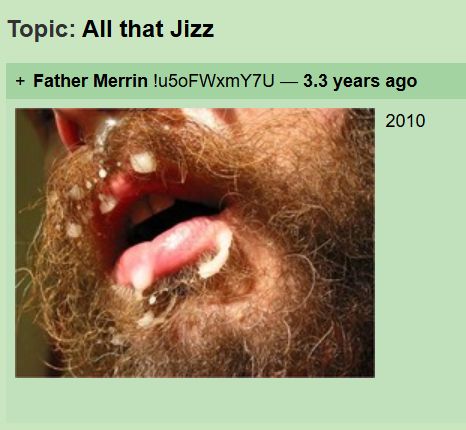This screenshot has height=430, width=466.
Task: Click the number 3.3 in the timestamp
Action: click(316, 81)
